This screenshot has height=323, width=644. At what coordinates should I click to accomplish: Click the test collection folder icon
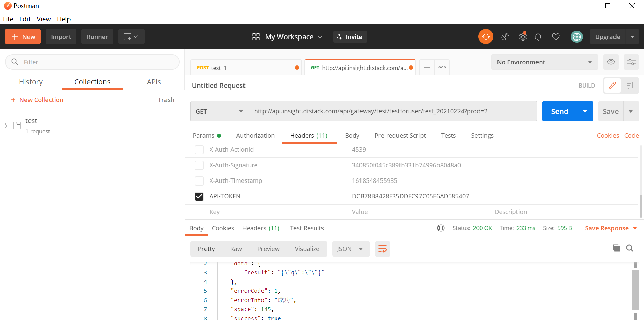pos(17,126)
